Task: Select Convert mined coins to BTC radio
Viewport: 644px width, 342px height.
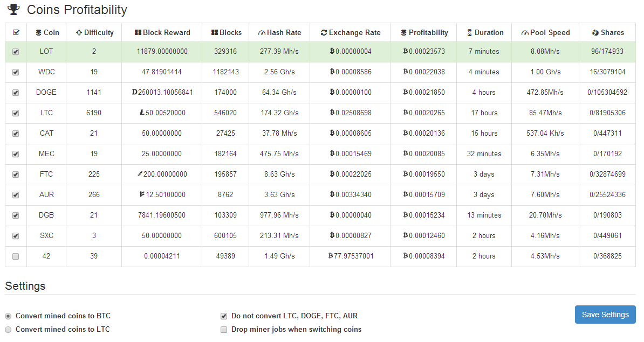Action: click(x=8, y=316)
